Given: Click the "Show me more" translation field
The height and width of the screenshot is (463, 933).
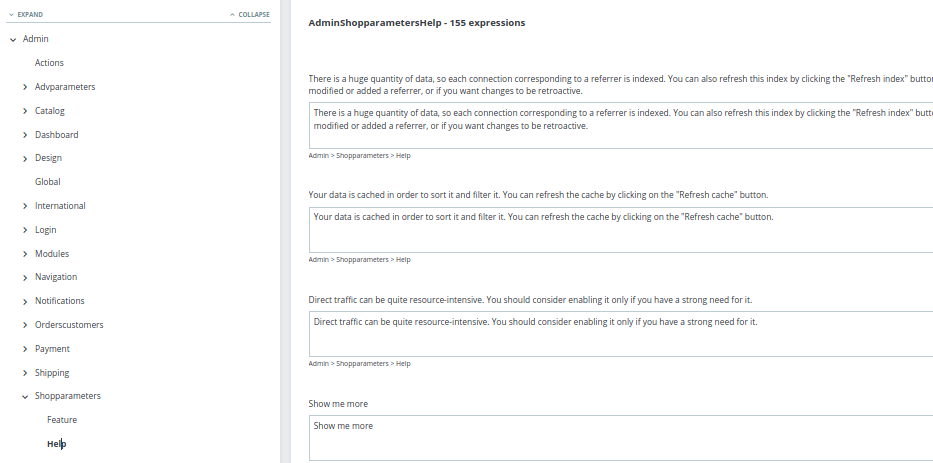Looking at the screenshot, I should [620, 438].
